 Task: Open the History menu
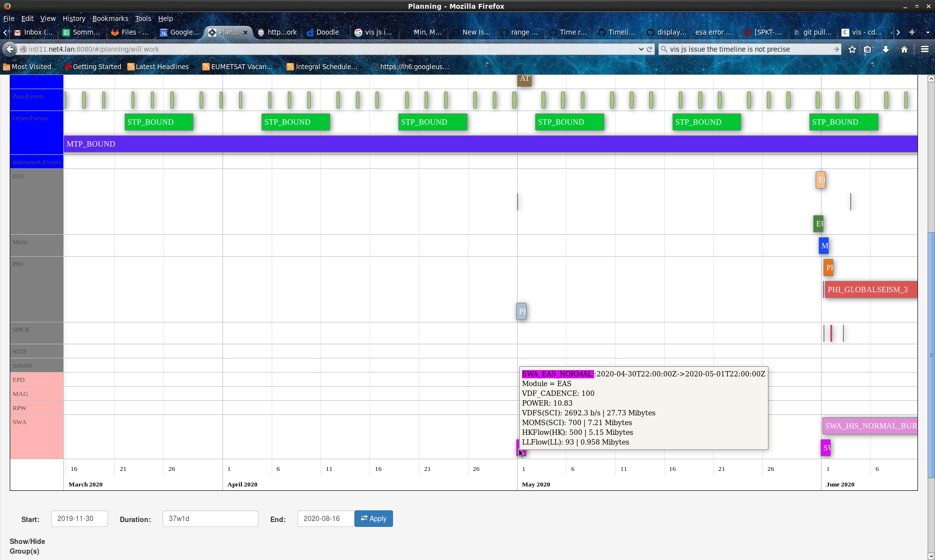point(74,19)
